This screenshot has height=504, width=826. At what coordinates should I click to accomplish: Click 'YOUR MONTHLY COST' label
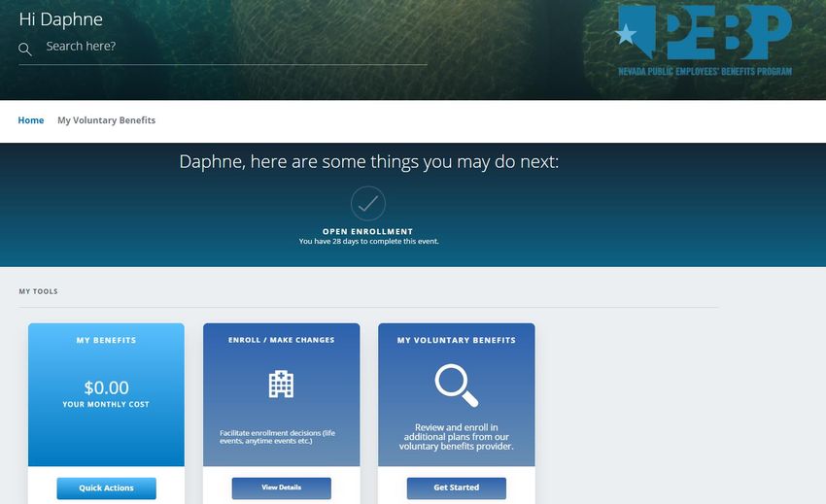click(106, 405)
